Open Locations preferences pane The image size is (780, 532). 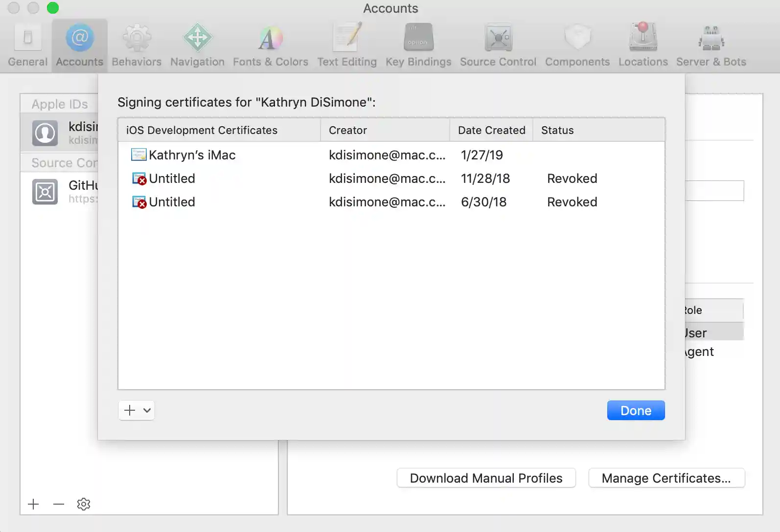click(643, 45)
